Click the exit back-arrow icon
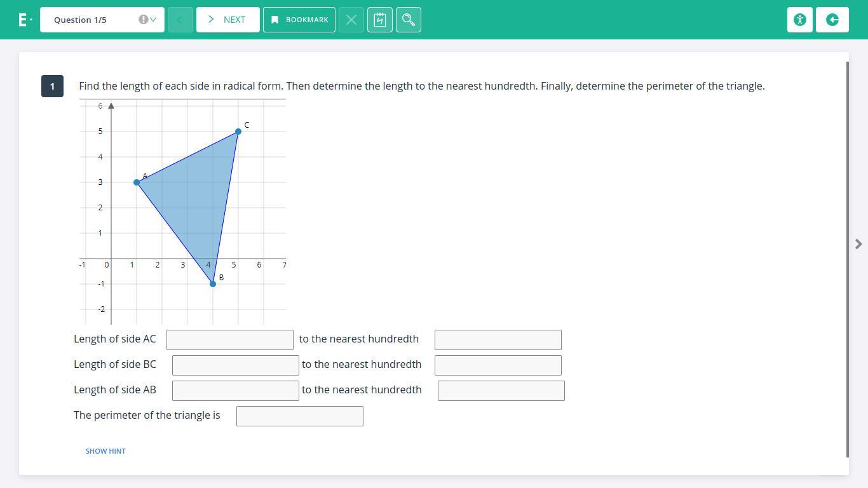The image size is (868, 488). click(x=832, y=20)
